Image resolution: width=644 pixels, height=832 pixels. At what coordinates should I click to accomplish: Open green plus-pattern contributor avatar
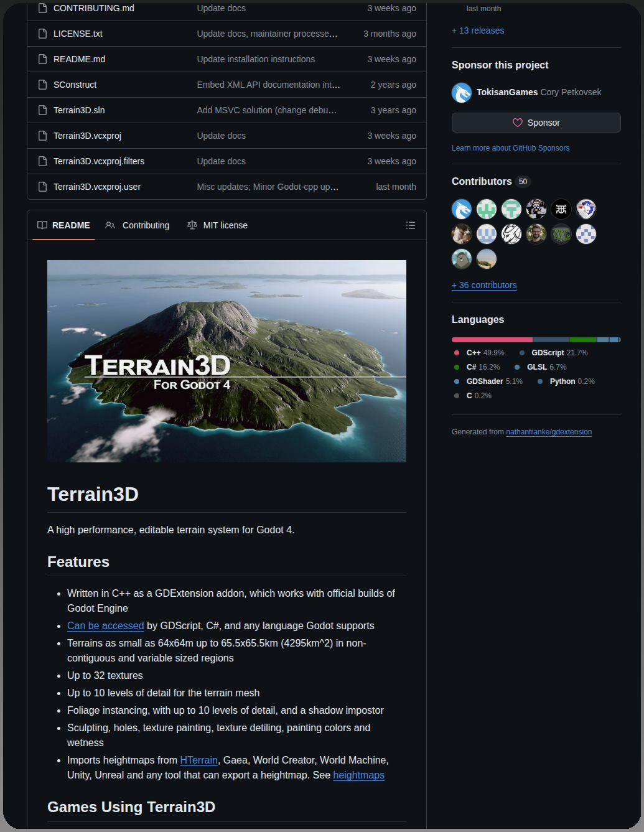pyautogui.click(x=487, y=209)
